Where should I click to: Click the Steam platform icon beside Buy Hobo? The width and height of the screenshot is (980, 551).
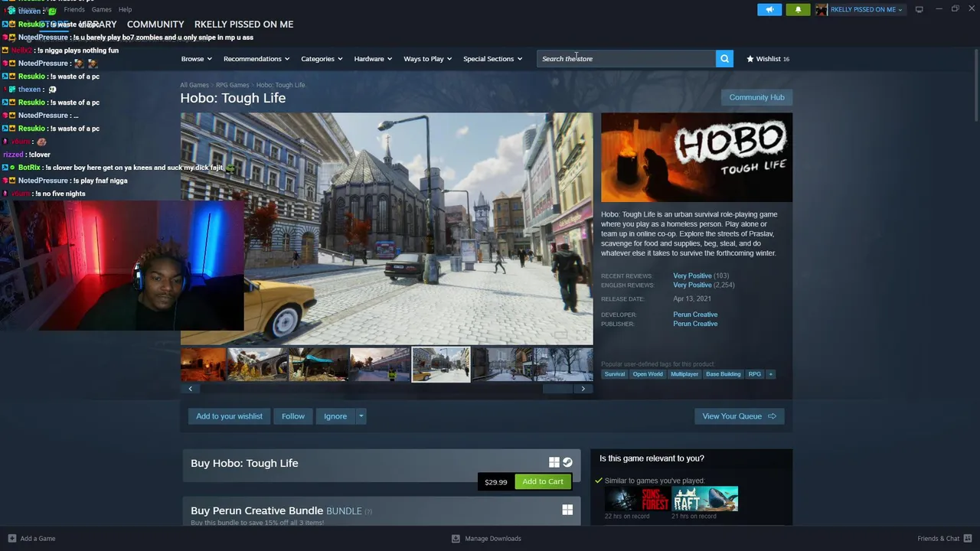click(x=567, y=462)
